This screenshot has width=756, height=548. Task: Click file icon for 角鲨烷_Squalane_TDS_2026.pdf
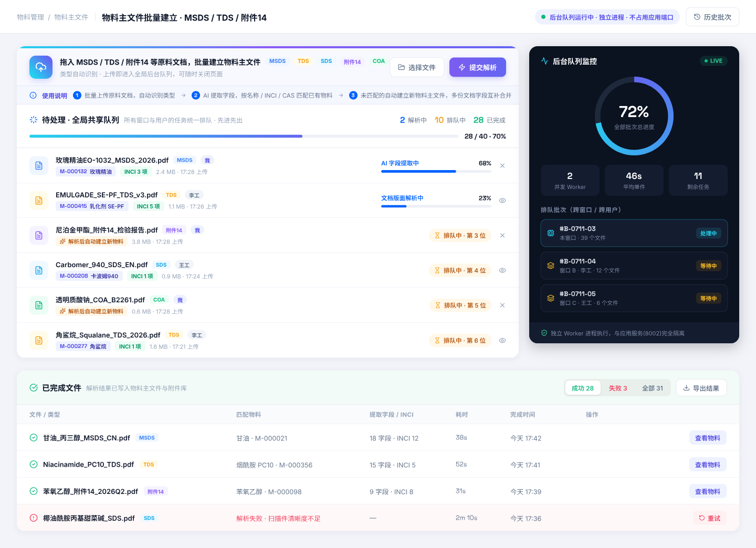tap(39, 340)
